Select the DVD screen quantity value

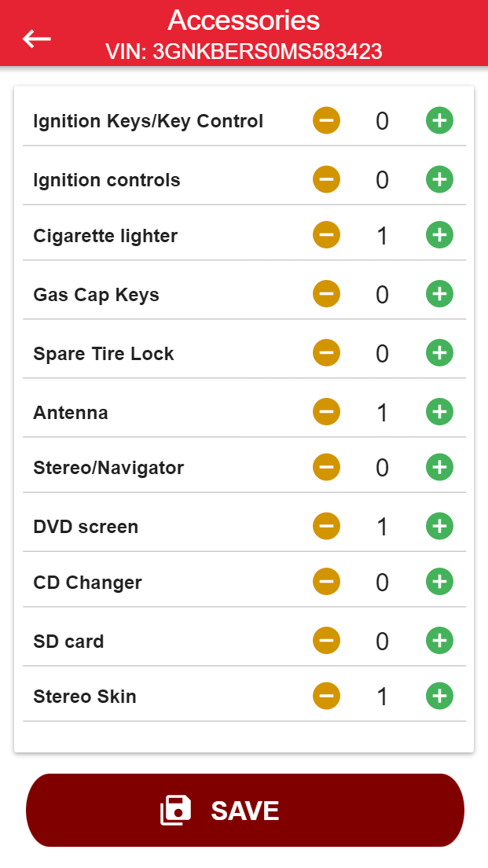click(382, 526)
